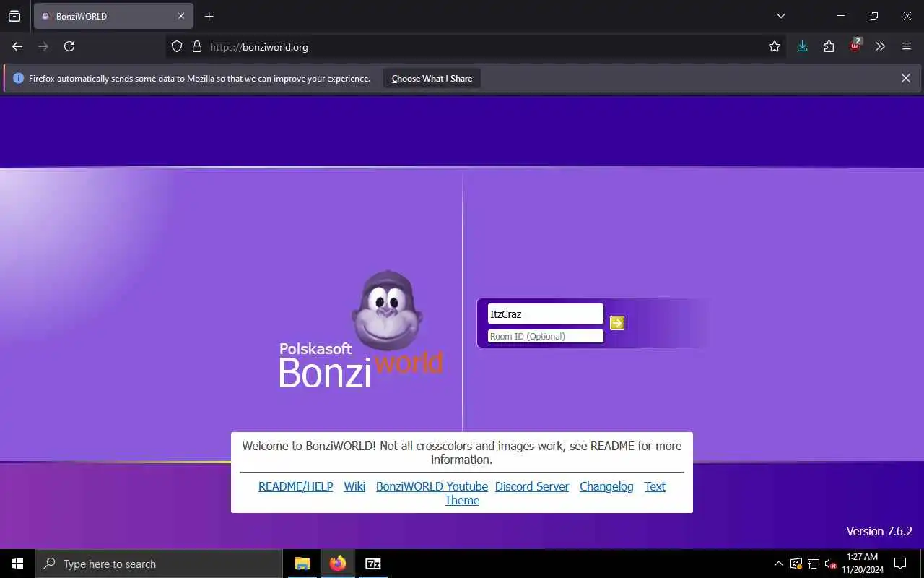Visit the BonziWORLD Youtube link

coord(432,486)
